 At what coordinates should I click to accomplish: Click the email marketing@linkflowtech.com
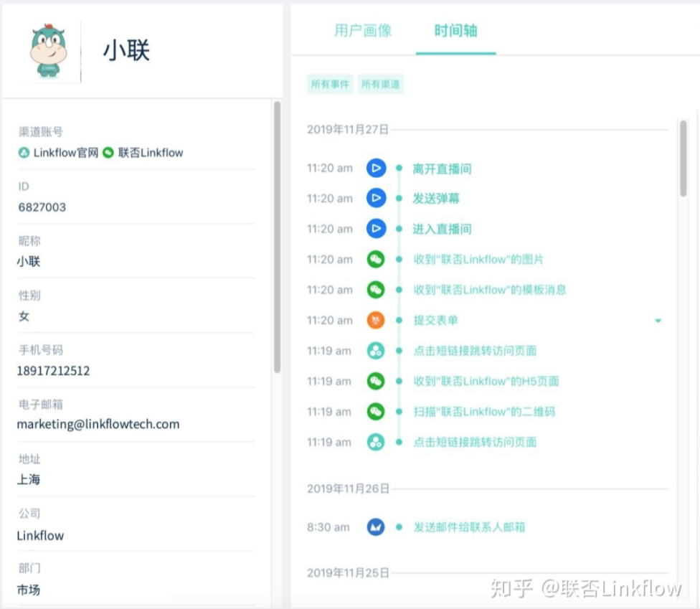(x=98, y=424)
